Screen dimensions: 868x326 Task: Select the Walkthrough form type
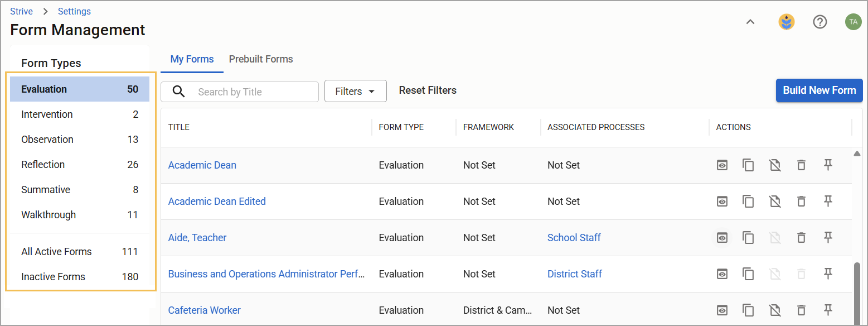pyautogui.click(x=80, y=215)
